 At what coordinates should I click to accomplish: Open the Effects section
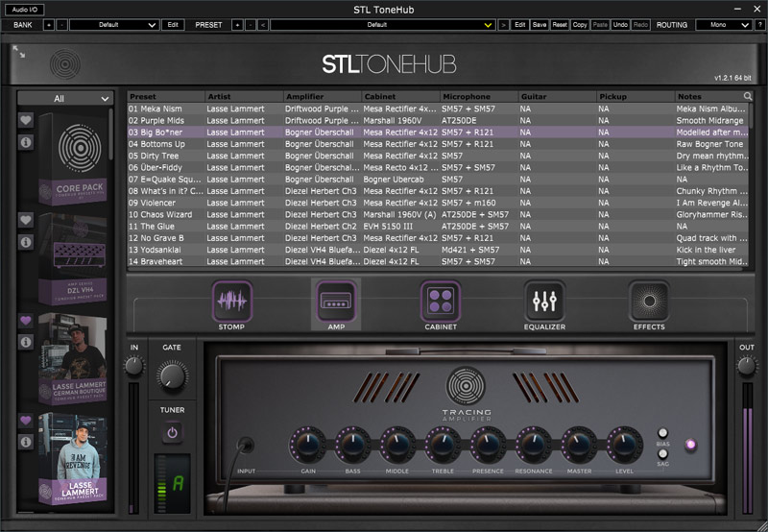(649, 302)
